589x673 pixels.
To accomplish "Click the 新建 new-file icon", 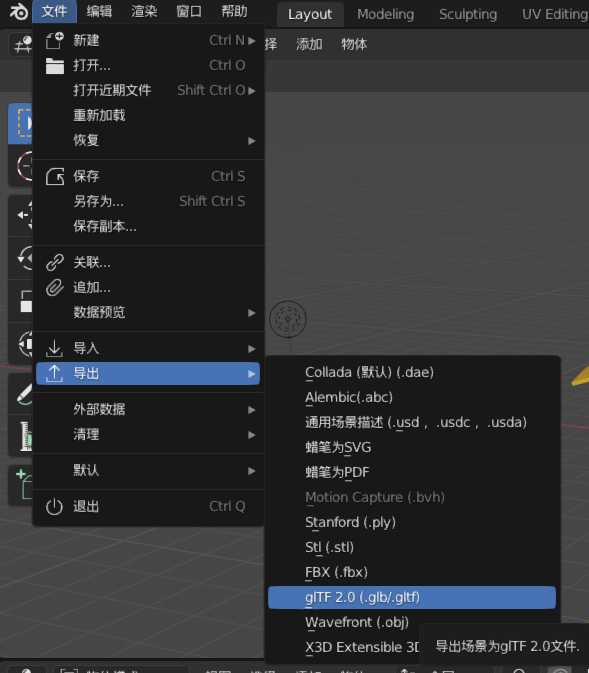I will click(x=55, y=41).
